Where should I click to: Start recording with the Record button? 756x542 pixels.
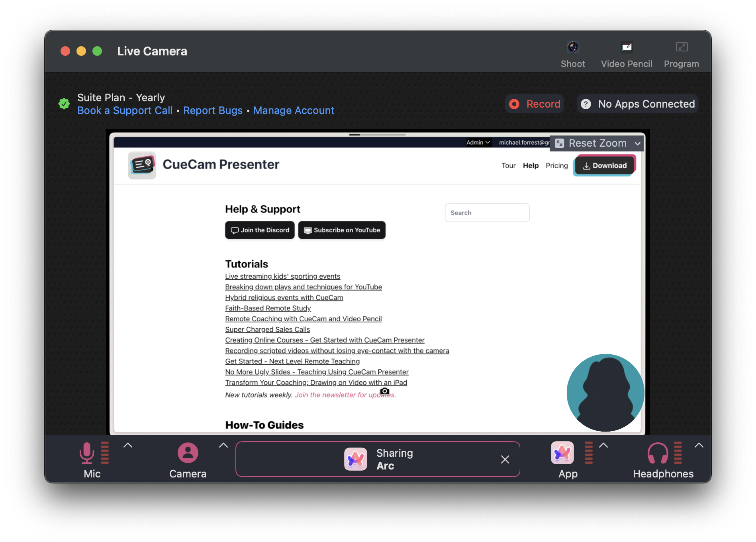point(535,104)
